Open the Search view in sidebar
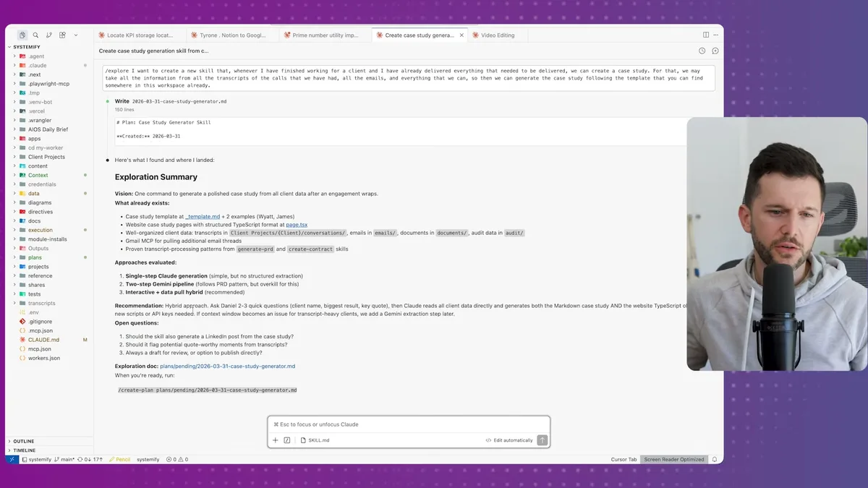This screenshot has width=868, height=488. coord(35,35)
